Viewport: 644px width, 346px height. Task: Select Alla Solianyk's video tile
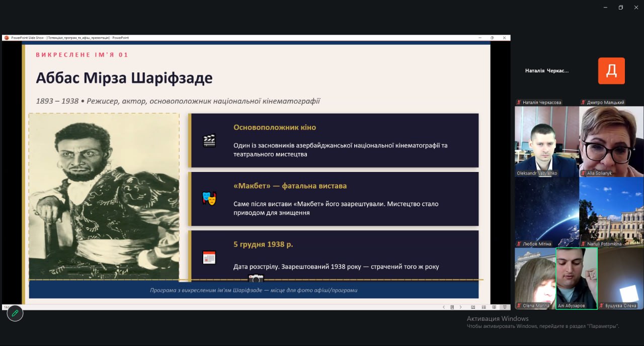611,141
